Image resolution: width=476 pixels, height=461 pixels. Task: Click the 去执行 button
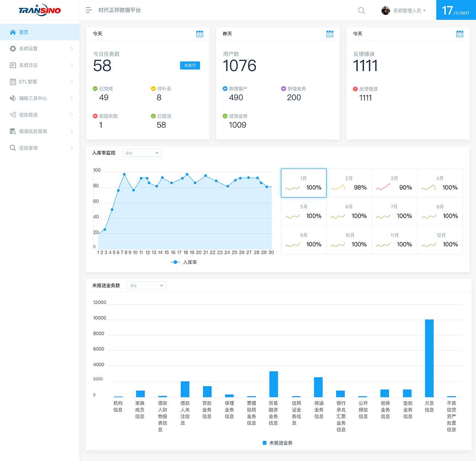(190, 65)
